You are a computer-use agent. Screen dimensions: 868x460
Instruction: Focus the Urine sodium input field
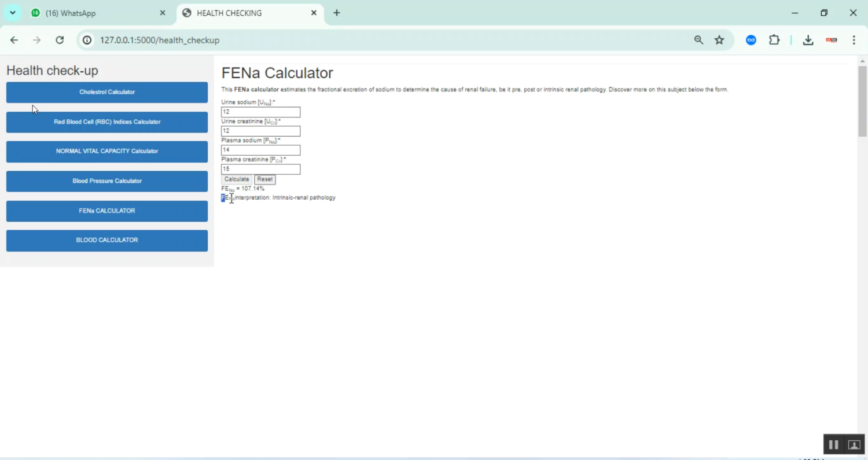260,112
